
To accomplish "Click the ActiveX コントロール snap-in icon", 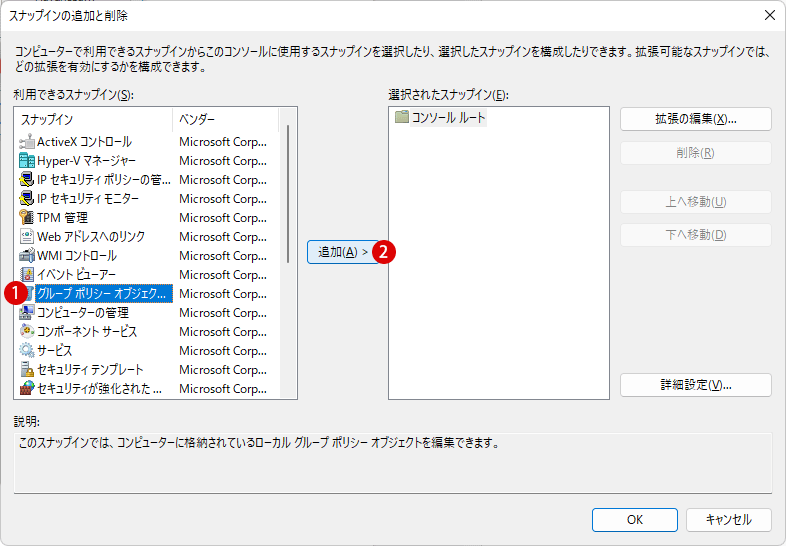I will coord(27,142).
